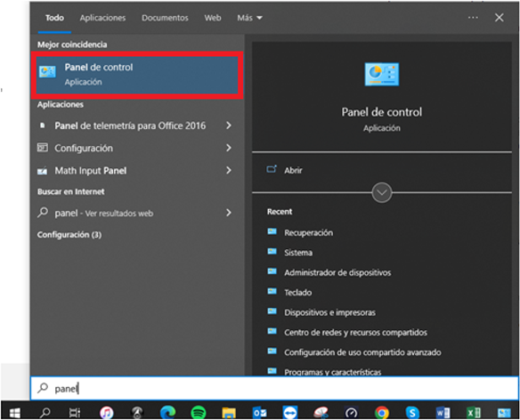Click the Windows Start button
Image resolution: width=520 pixels, height=420 pixels.
point(14,413)
